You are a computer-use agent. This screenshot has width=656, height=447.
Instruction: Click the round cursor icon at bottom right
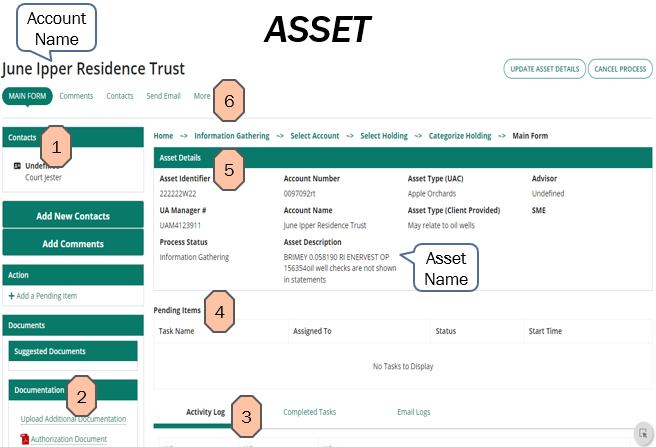click(644, 433)
